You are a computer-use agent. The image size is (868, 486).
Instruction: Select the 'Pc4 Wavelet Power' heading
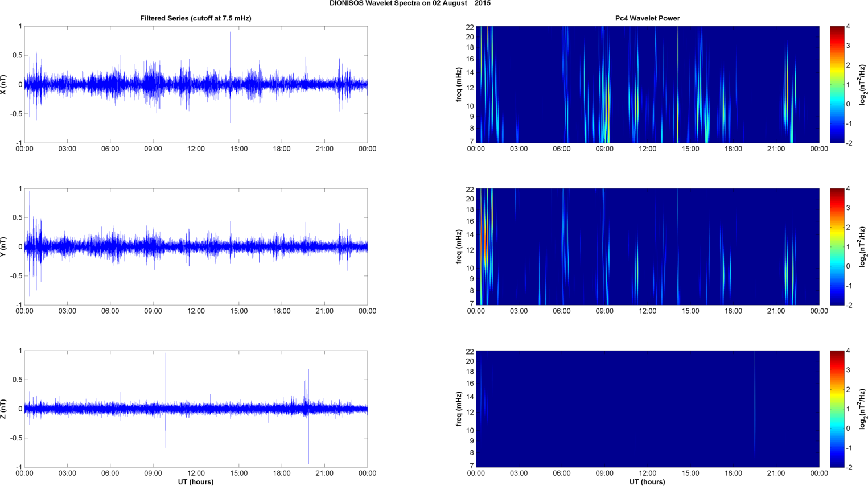648,18
